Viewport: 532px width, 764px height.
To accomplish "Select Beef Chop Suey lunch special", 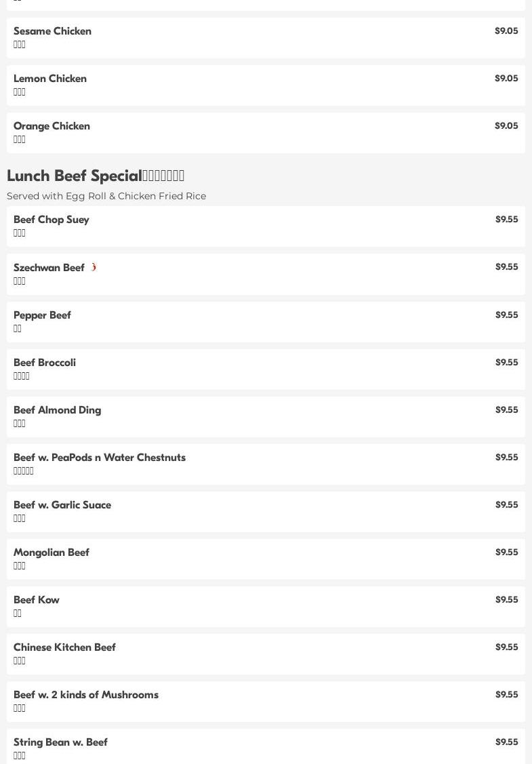I will pos(266,226).
